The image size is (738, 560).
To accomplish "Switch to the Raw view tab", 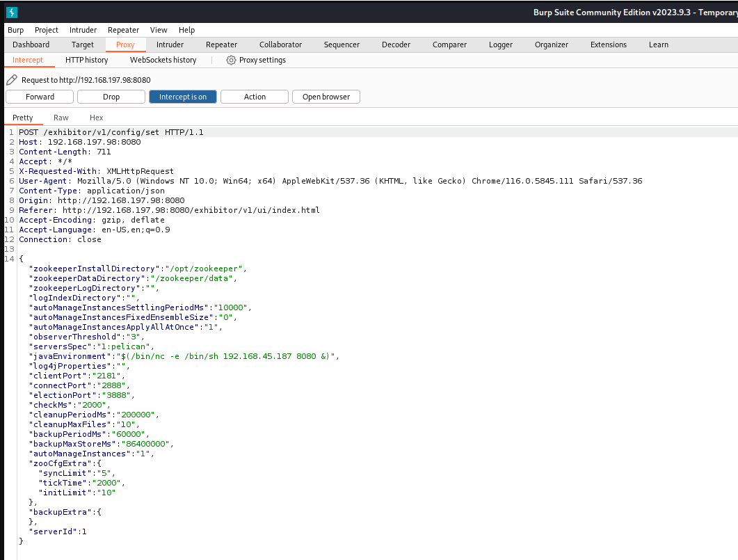I will 61,118.
